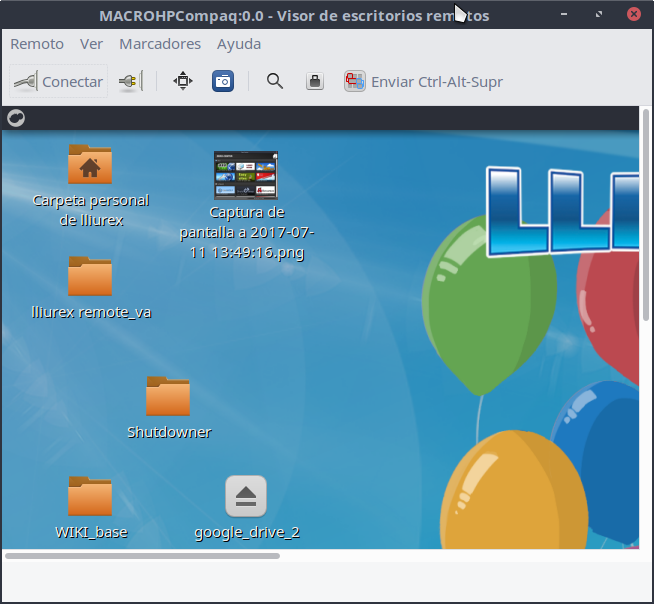
Task: Select the Shutdowner folder icon
Action: click(168, 397)
